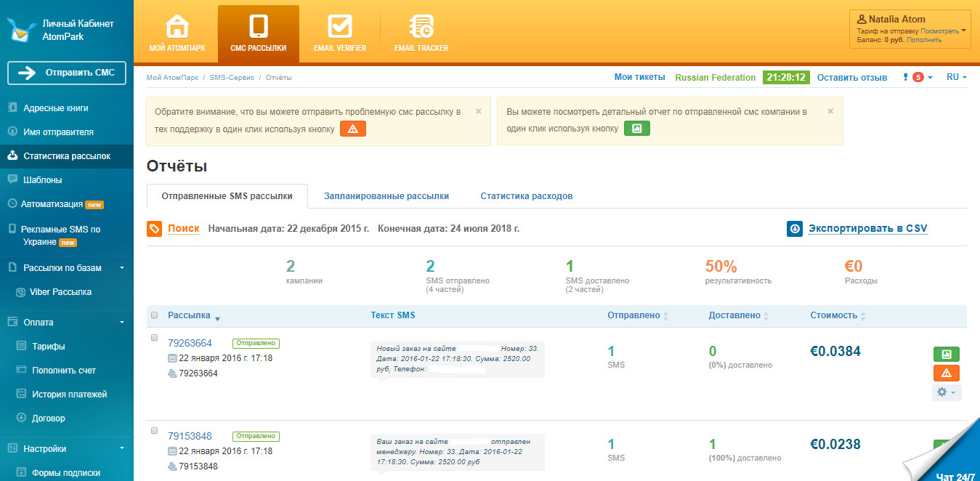Open Email Tracker icon
The height and width of the screenshot is (481, 980).
click(x=421, y=27)
